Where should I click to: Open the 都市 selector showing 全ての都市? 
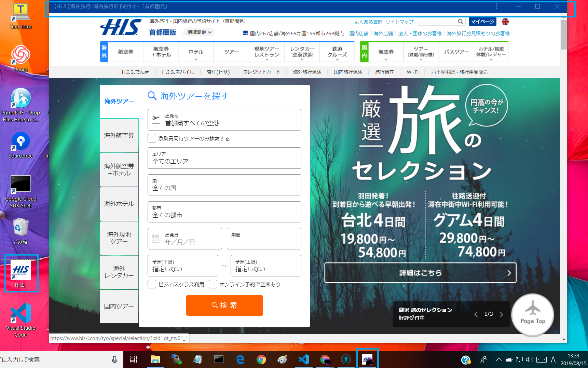pyautogui.click(x=224, y=212)
